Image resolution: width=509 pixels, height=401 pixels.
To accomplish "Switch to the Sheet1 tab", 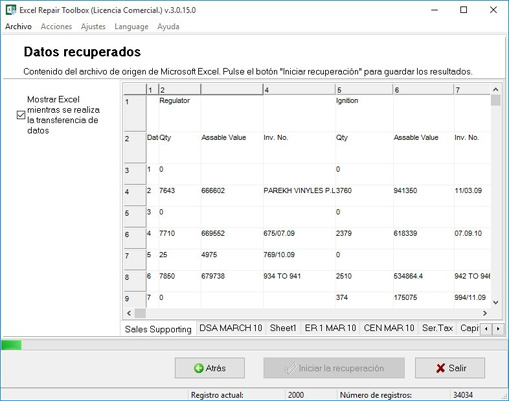I will click(x=283, y=328).
